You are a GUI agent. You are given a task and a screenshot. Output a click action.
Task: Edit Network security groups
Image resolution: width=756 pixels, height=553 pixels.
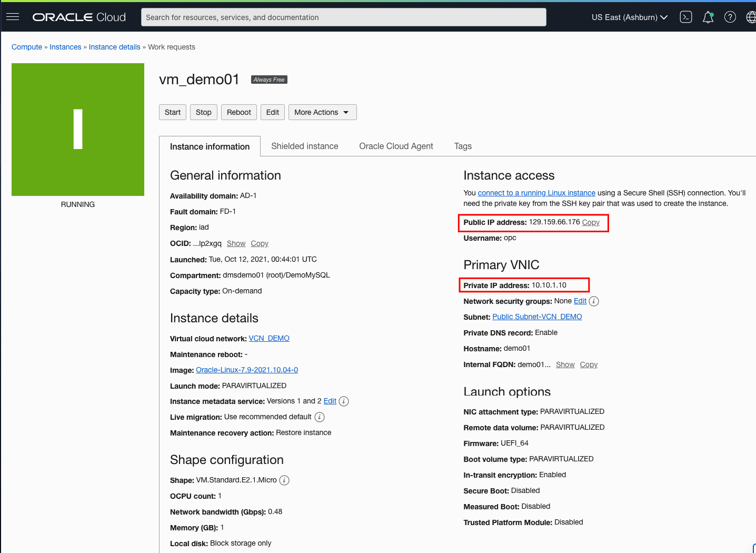(580, 301)
